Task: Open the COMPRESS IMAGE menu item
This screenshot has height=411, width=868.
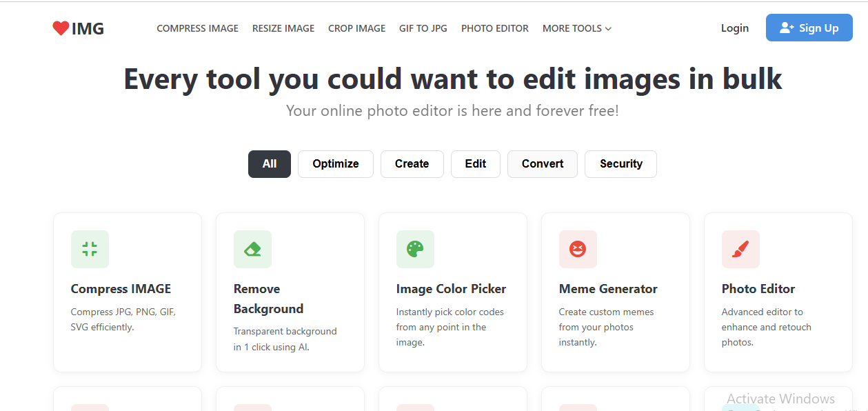Action: click(x=197, y=28)
